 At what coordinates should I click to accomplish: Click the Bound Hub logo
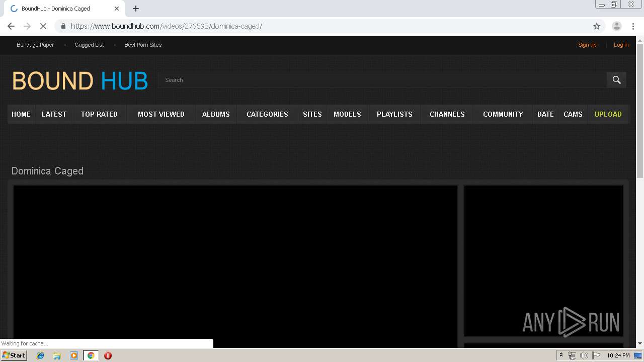pyautogui.click(x=79, y=81)
